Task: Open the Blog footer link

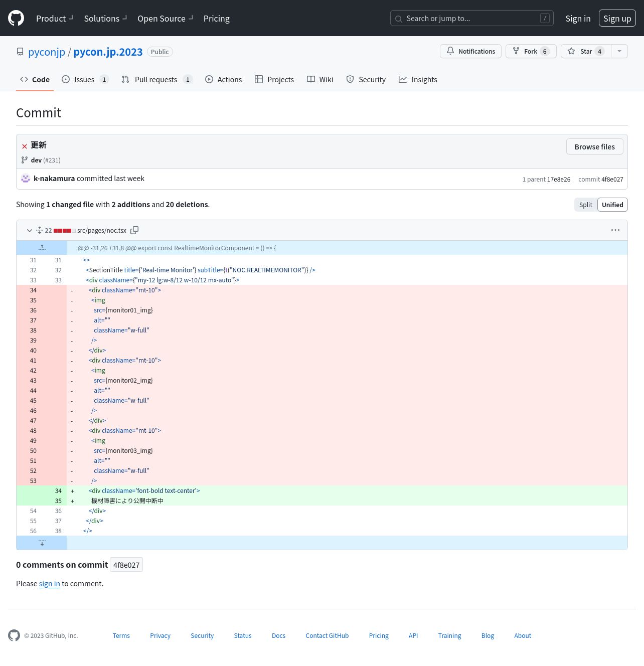Action: pos(488,635)
